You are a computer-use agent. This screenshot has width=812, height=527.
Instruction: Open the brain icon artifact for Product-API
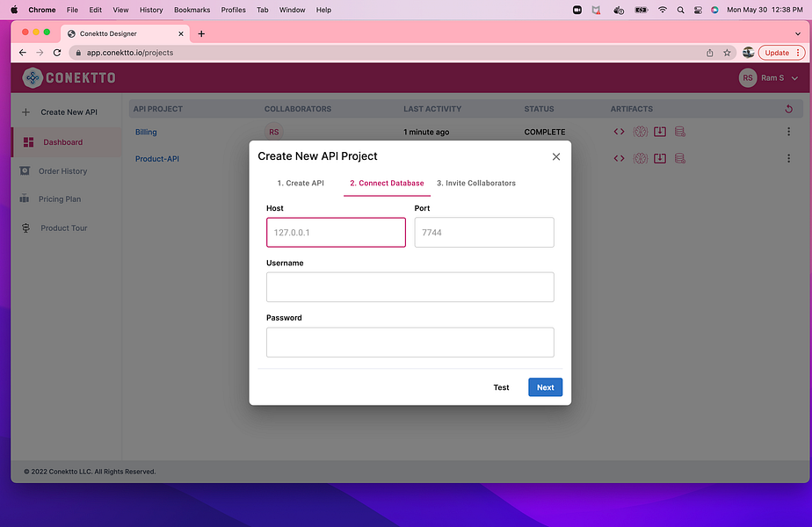pos(640,158)
